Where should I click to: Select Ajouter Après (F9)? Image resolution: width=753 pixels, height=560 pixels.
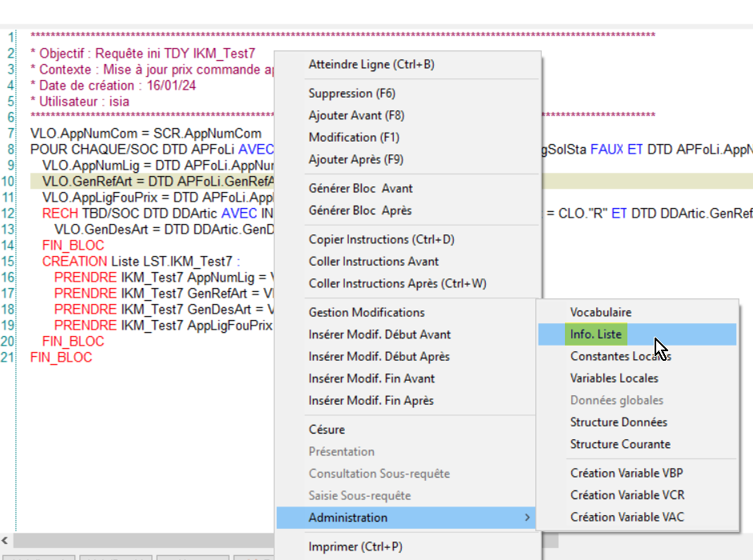355,159
